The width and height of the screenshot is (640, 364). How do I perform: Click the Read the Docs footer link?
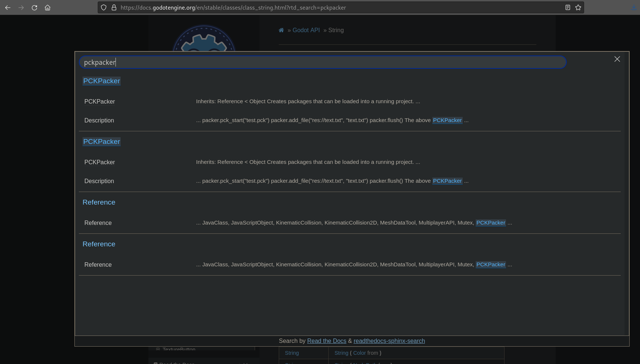click(x=326, y=341)
